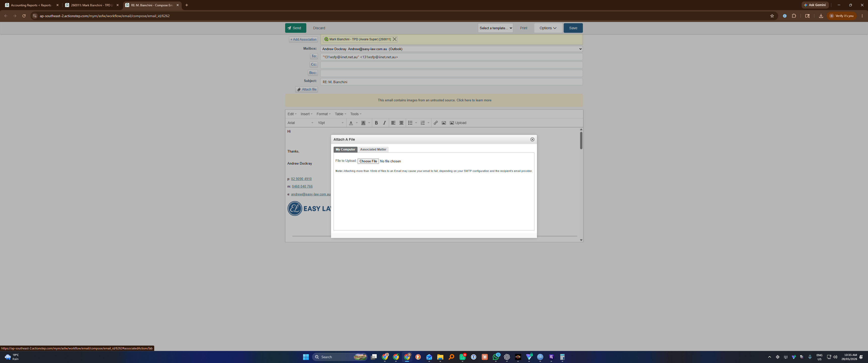
Task: Open the DuckDuckGo taskbar icon
Action: click(x=418, y=357)
